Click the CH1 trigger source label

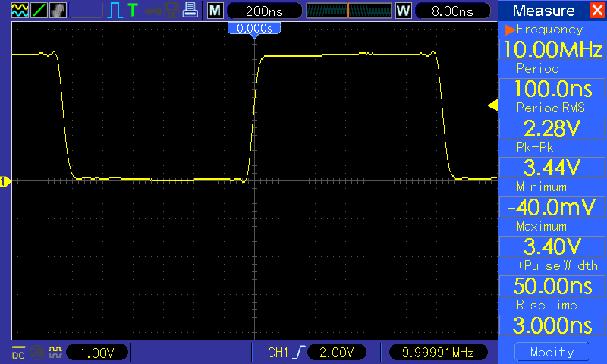[278, 353]
